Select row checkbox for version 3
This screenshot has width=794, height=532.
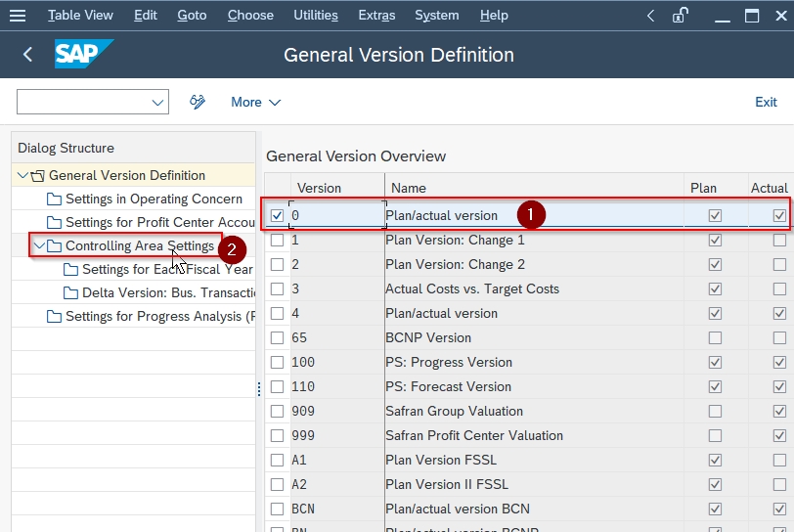277,288
